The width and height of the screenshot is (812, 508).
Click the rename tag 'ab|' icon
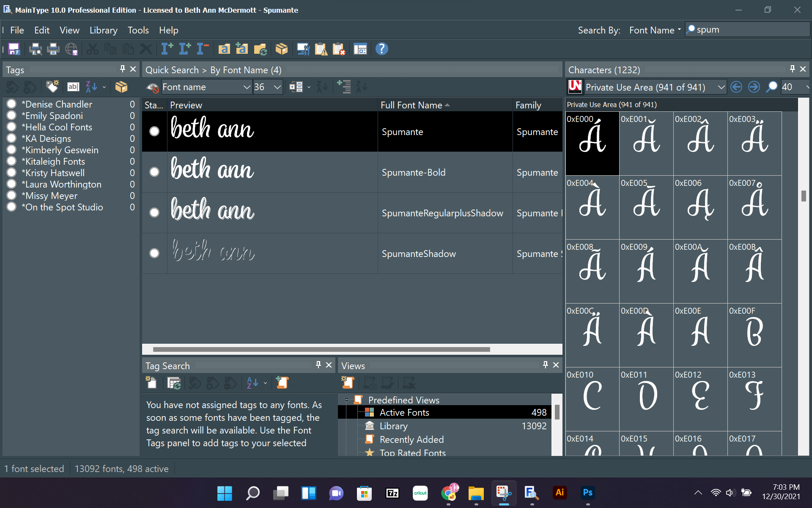[73, 87]
